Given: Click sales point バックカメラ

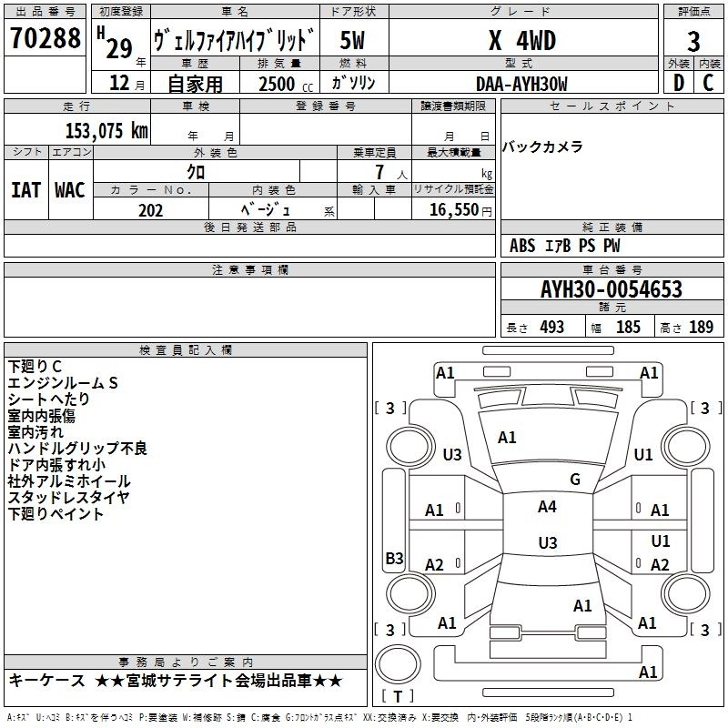Looking at the screenshot, I should point(542,147).
